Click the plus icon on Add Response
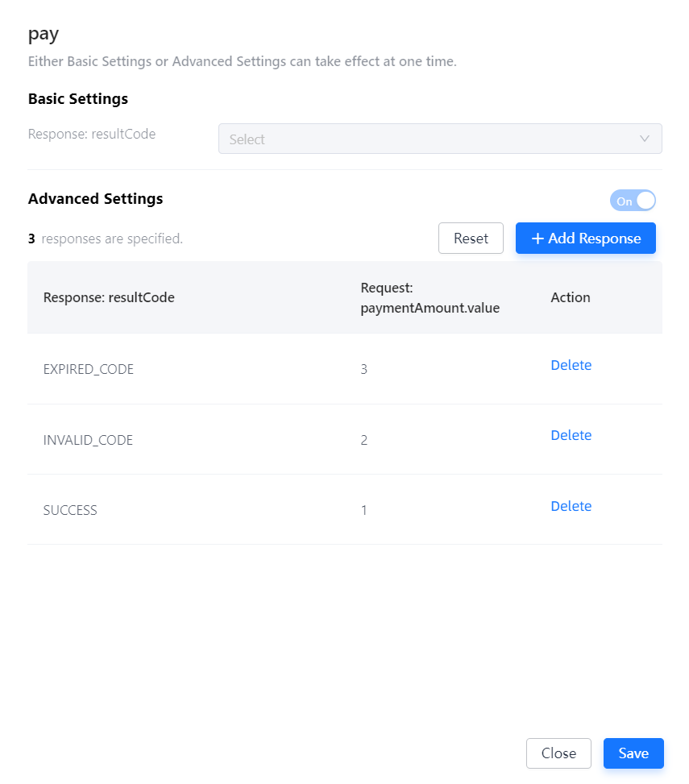The image size is (689, 784). [538, 239]
